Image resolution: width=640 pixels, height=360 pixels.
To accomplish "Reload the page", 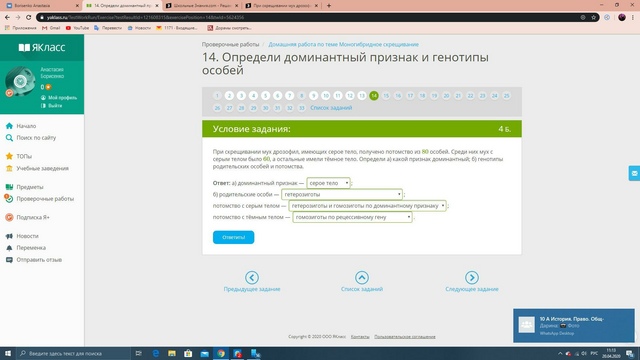I will (28, 18).
